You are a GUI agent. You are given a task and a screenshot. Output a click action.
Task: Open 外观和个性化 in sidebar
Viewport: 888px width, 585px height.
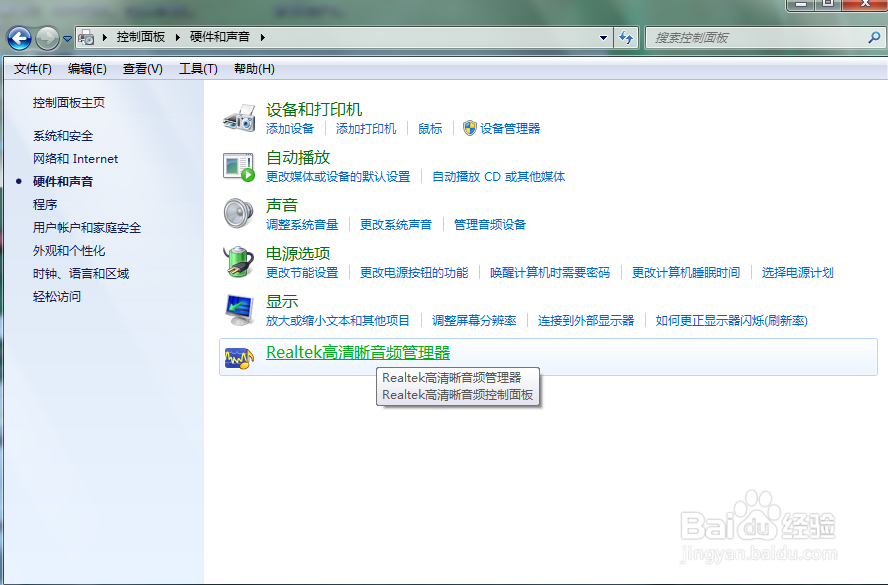(69, 250)
